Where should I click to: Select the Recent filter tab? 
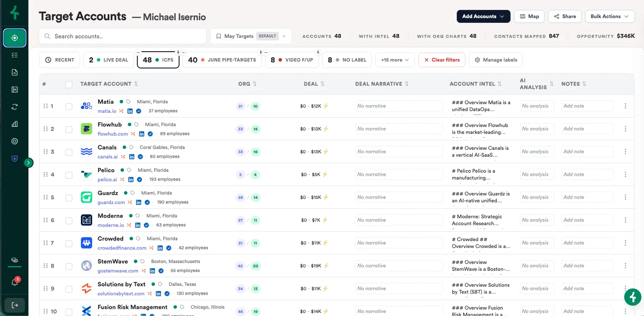pos(60,60)
